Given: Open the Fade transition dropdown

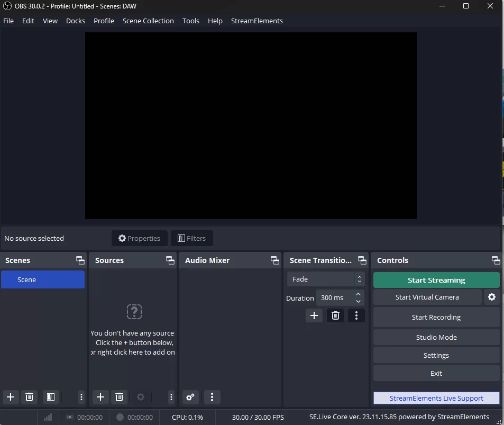Looking at the screenshot, I should tap(326, 279).
